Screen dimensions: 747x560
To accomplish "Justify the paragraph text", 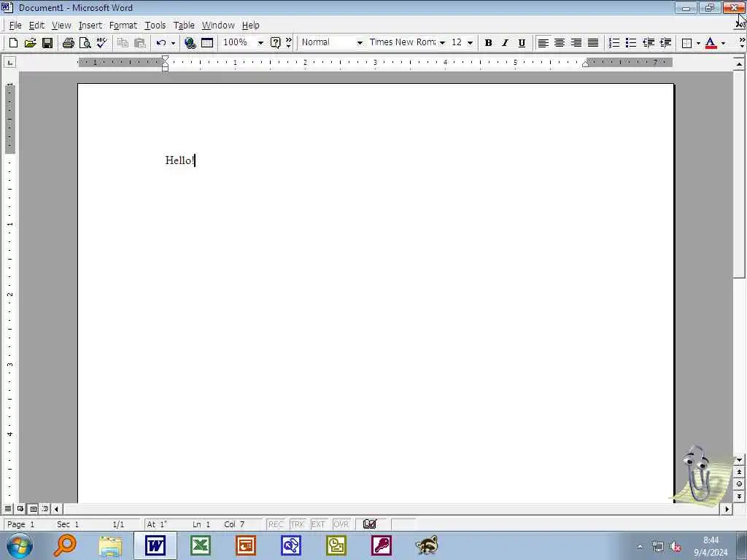I will [x=593, y=43].
